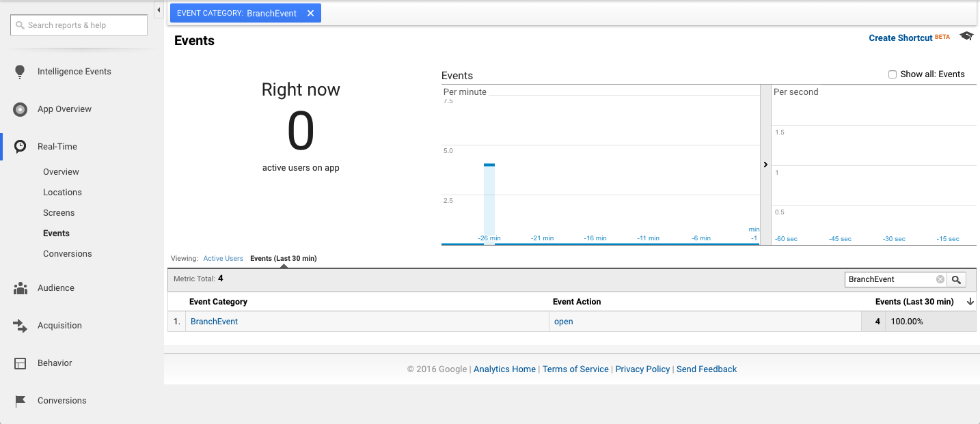Select Events (Last 30 min) view
The height and width of the screenshot is (424, 980).
pos(284,259)
